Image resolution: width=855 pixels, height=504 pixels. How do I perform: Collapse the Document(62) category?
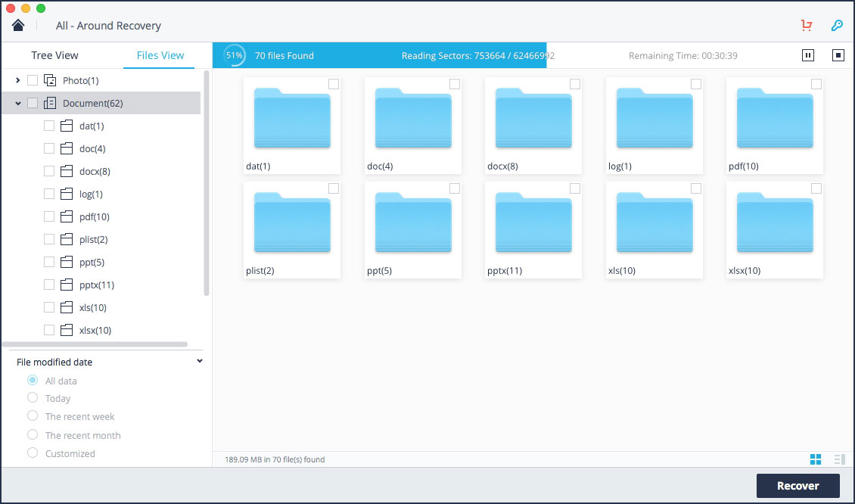pos(18,103)
